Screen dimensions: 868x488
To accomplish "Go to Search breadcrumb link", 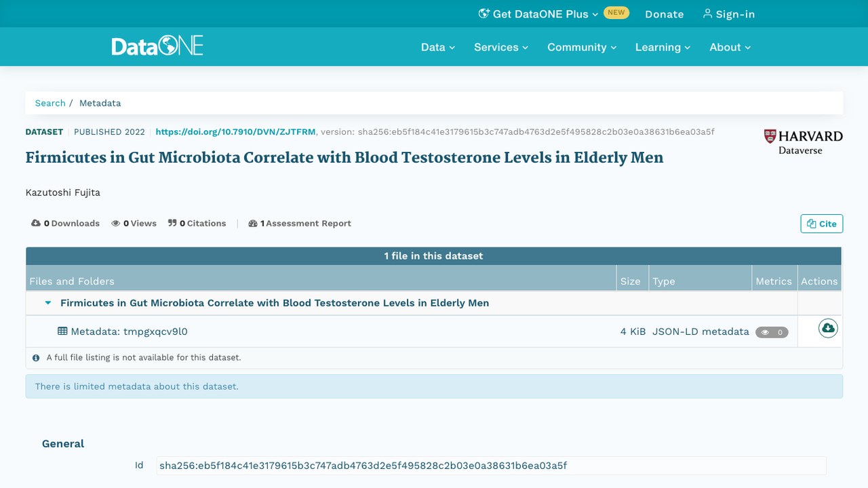I will [x=50, y=103].
